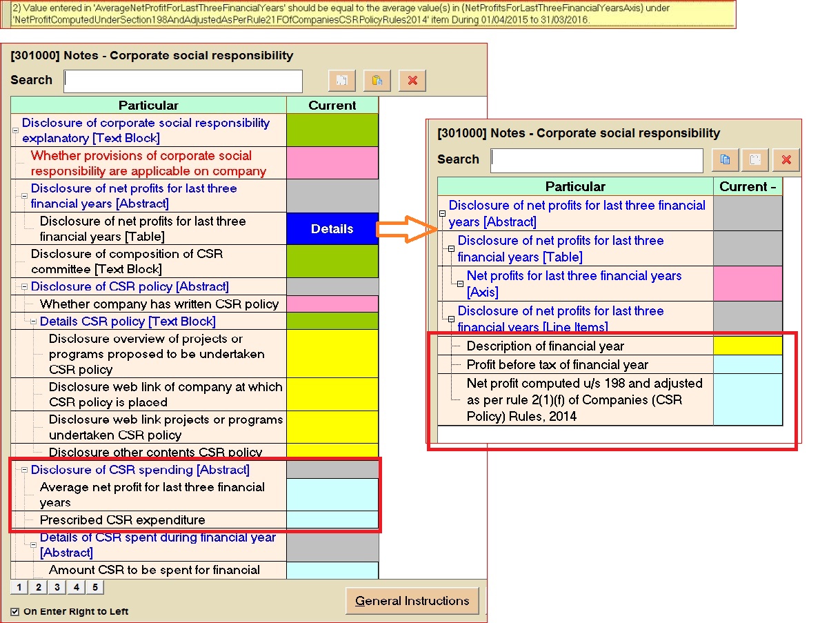Click the paste icon in the right detail panel
This screenshot has height=623, width=840.
[755, 160]
